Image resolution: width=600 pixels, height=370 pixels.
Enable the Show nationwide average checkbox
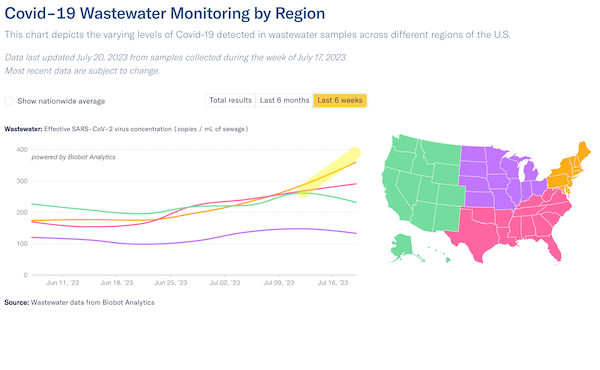9,101
